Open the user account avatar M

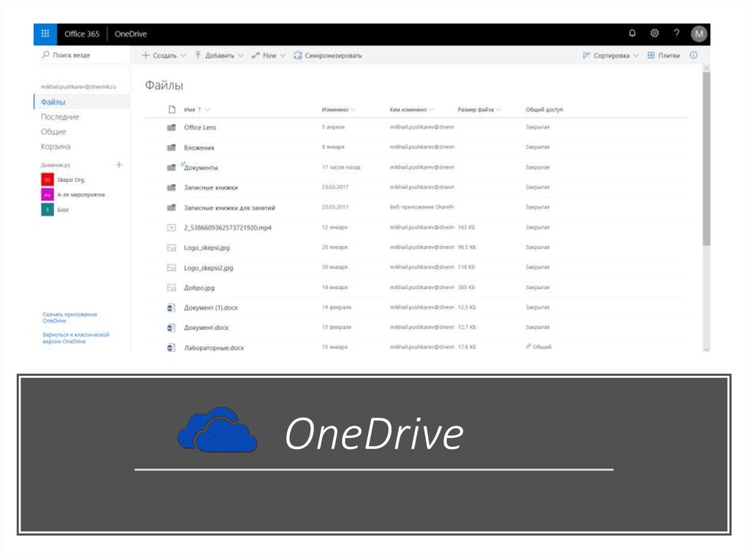(x=699, y=34)
